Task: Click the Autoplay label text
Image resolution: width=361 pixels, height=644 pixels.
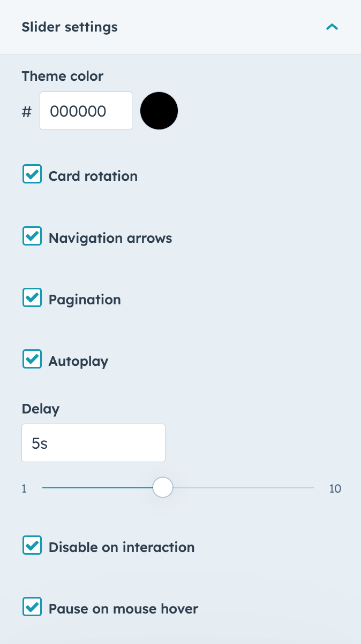Action: (x=78, y=361)
